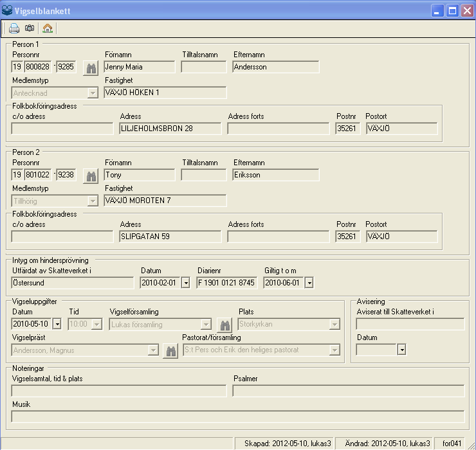Click Person 1 century field 19
The image size is (476, 450).
coord(17,67)
